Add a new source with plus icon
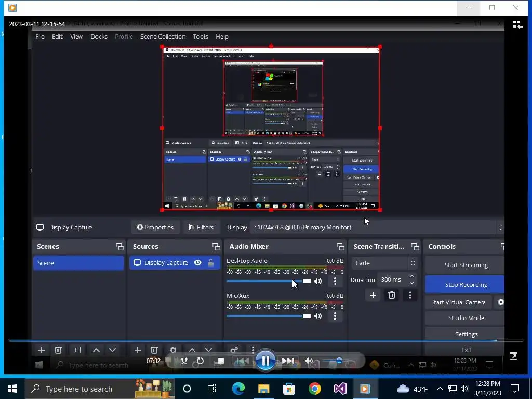The image size is (532, 399). click(x=137, y=350)
